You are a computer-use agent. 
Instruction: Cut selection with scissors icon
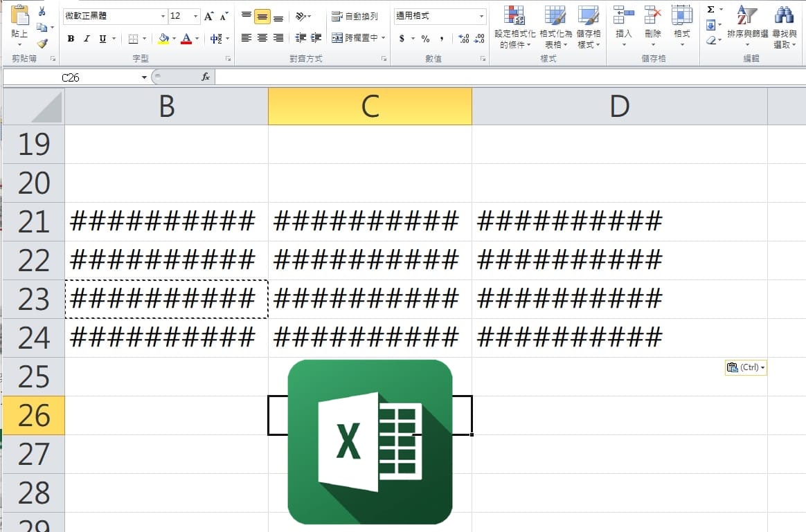[x=42, y=11]
